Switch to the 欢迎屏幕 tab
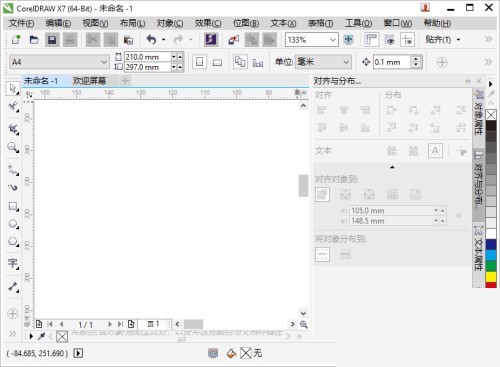 click(x=89, y=81)
